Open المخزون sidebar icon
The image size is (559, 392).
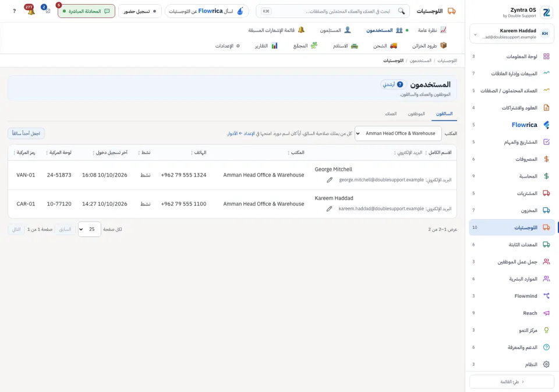[x=546, y=210]
